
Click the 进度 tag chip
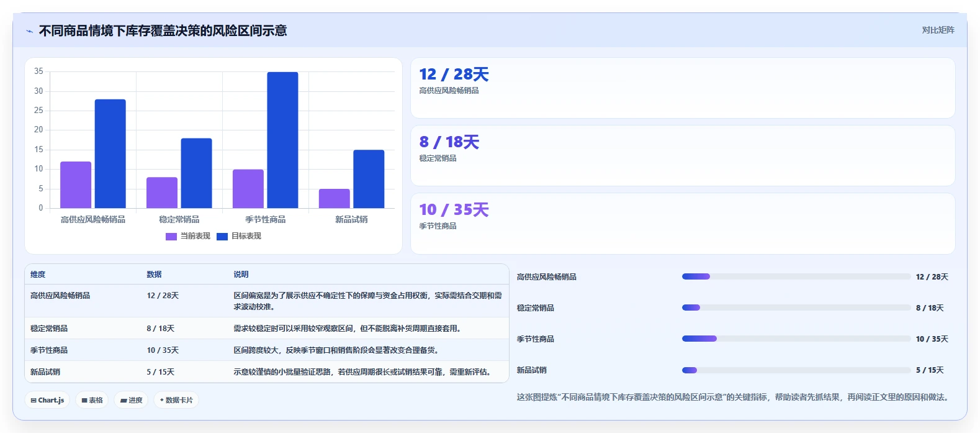pyautogui.click(x=132, y=400)
